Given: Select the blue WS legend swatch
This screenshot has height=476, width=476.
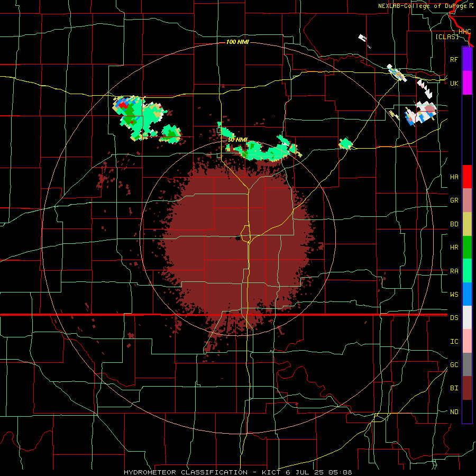Looking at the screenshot, I should point(467,294).
